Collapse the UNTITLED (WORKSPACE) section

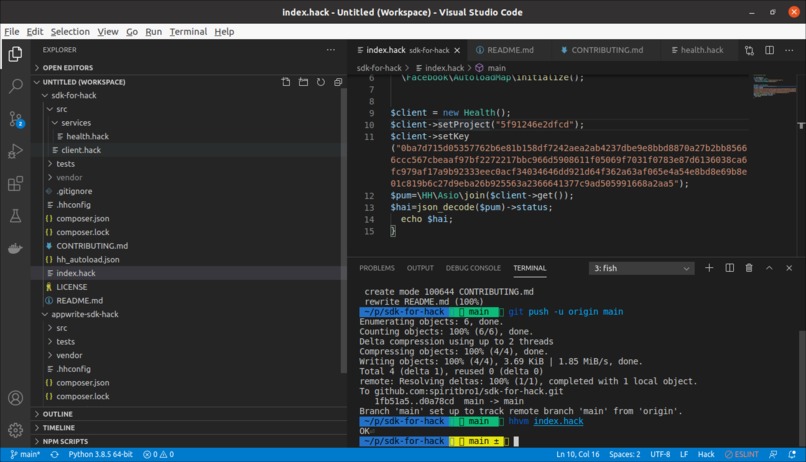pos(84,82)
